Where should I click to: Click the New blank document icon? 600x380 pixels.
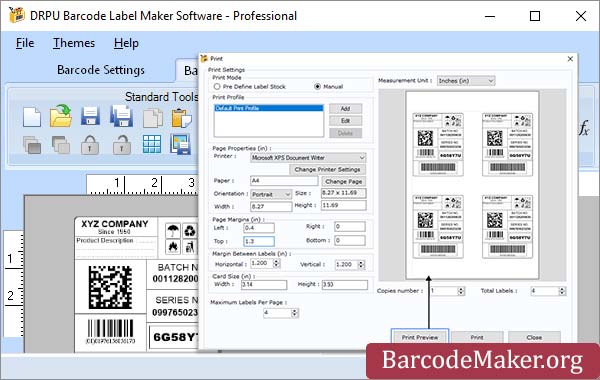(x=32, y=117)
